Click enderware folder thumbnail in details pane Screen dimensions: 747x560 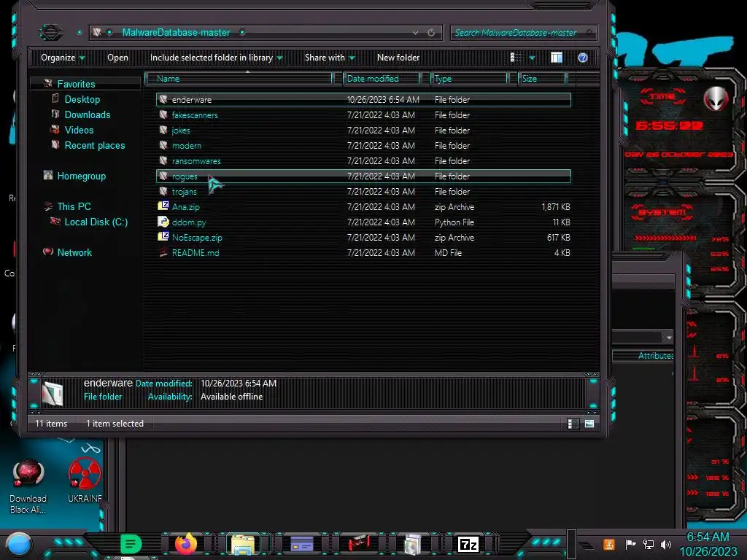[53, 393]
